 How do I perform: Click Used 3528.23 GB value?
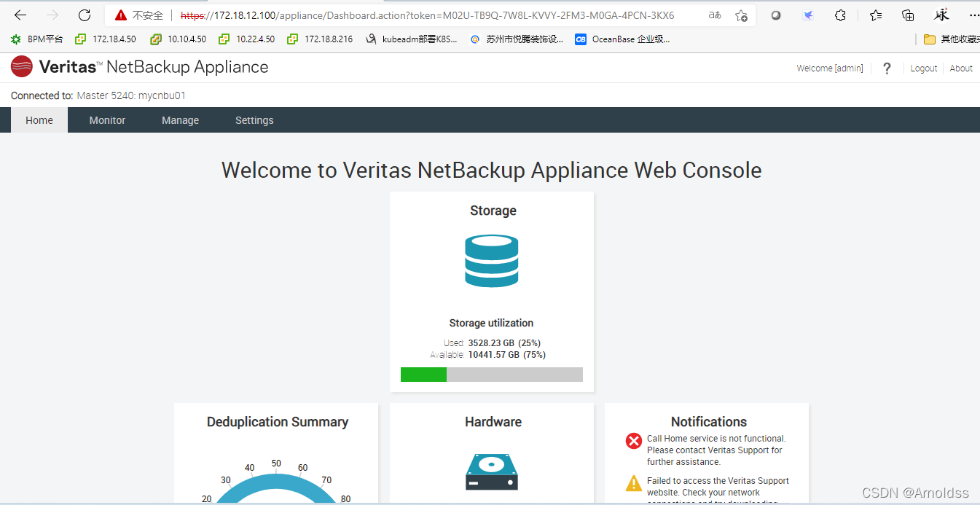tap(504, 342)
